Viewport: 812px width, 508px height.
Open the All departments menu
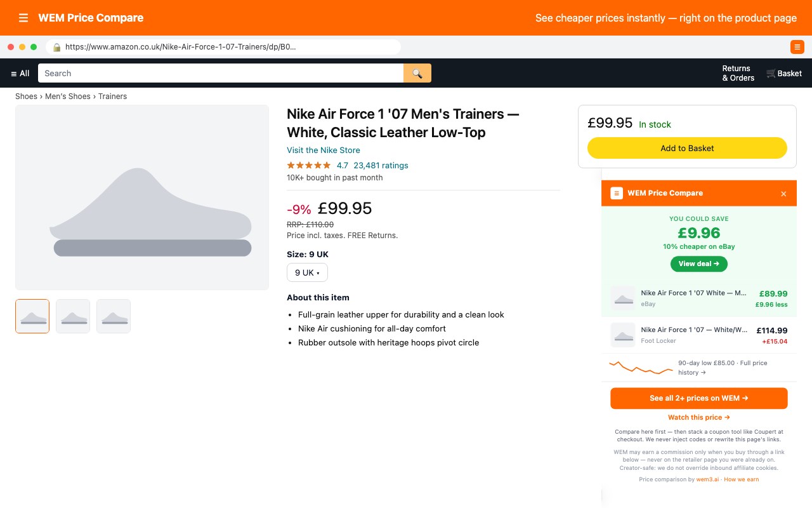click(x=20, y=74)
